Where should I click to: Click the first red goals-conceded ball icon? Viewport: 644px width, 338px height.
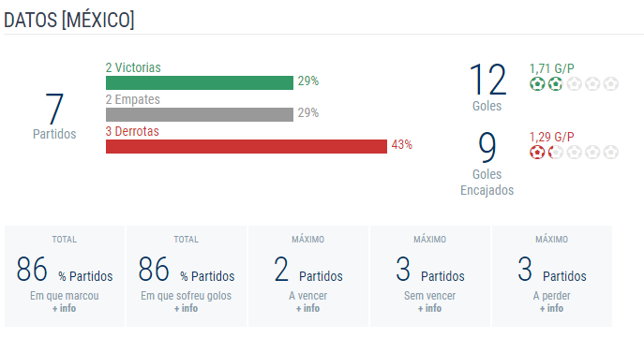tap(537, 153)
